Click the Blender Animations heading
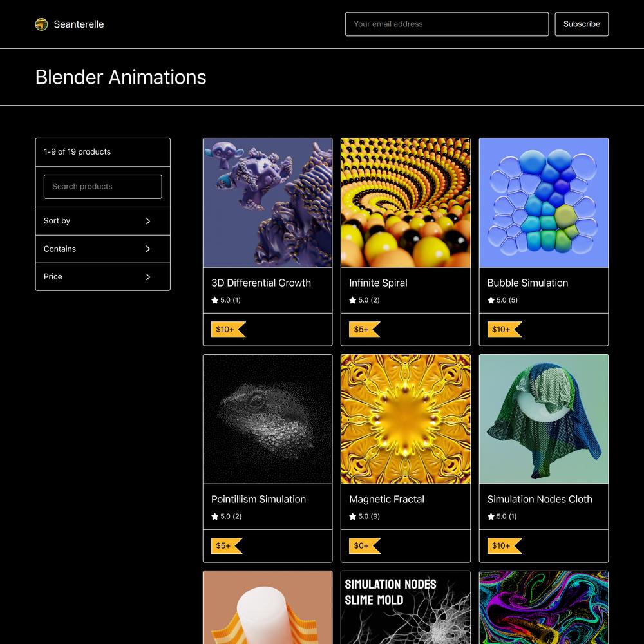 tap(121, 77)
